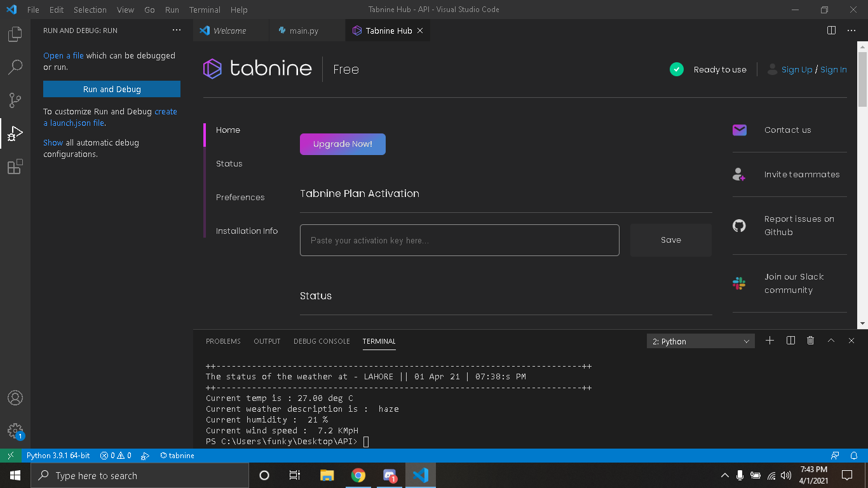Click the Run and Debug button
The width and height of the screenshot is (868, 488).
(x=111, y=88)
